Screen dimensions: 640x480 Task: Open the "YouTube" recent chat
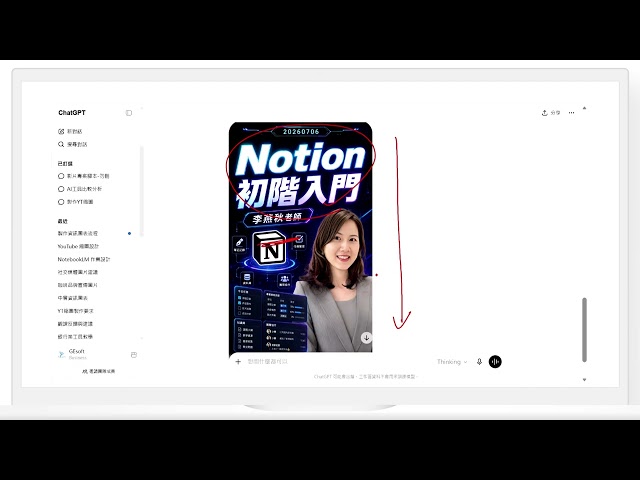(78, 246)
